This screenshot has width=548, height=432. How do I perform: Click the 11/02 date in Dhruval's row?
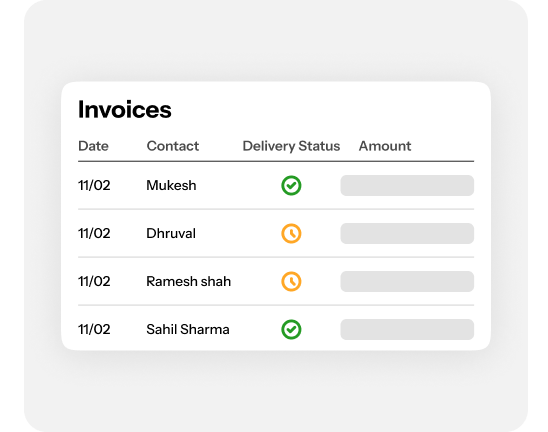pyautogui.click(x=94, y=233)
